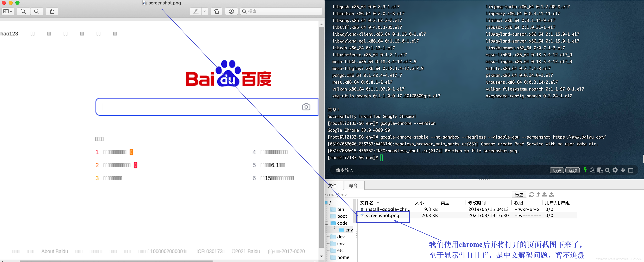Image resolution: width=644 pixels, height=262 pixels.
Task: Click the search magnifier icon in terminal
Action: [608, 170]
